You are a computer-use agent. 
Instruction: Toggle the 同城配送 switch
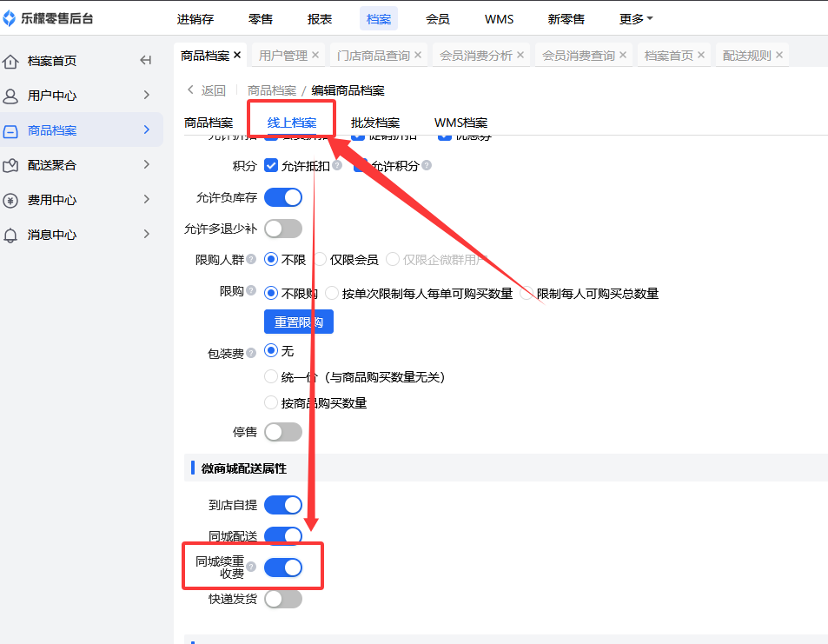(x=283, y=535)
